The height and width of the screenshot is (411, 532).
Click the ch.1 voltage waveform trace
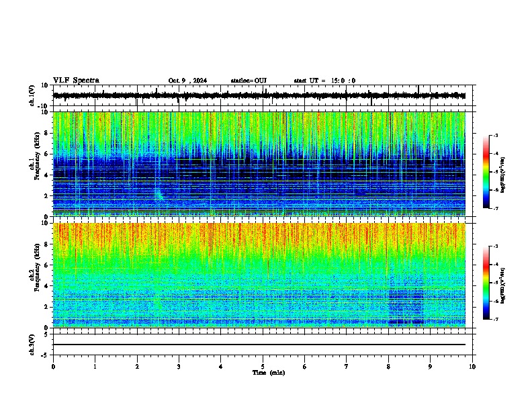pos(259,95)
